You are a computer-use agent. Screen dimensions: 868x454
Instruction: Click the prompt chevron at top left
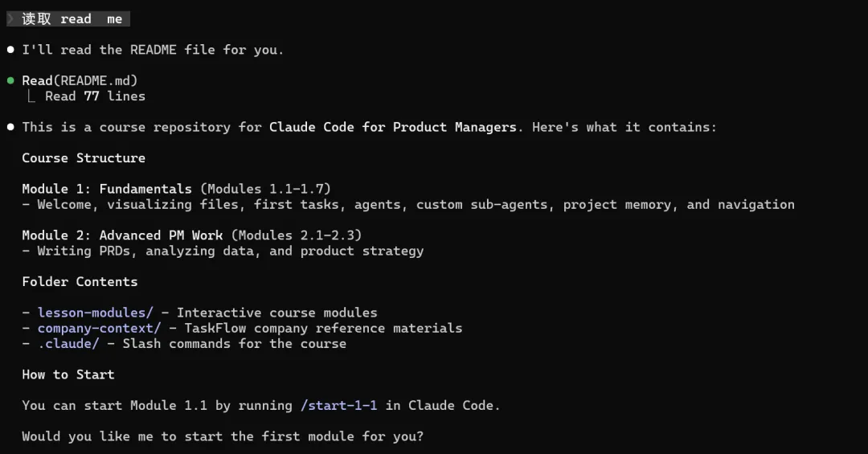tap(11, 18)
